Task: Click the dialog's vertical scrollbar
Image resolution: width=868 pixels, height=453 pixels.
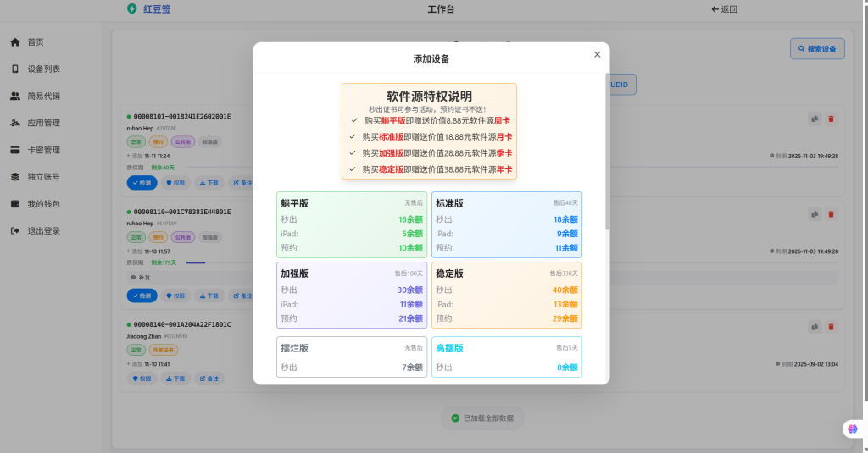Action: pos(607,152)
